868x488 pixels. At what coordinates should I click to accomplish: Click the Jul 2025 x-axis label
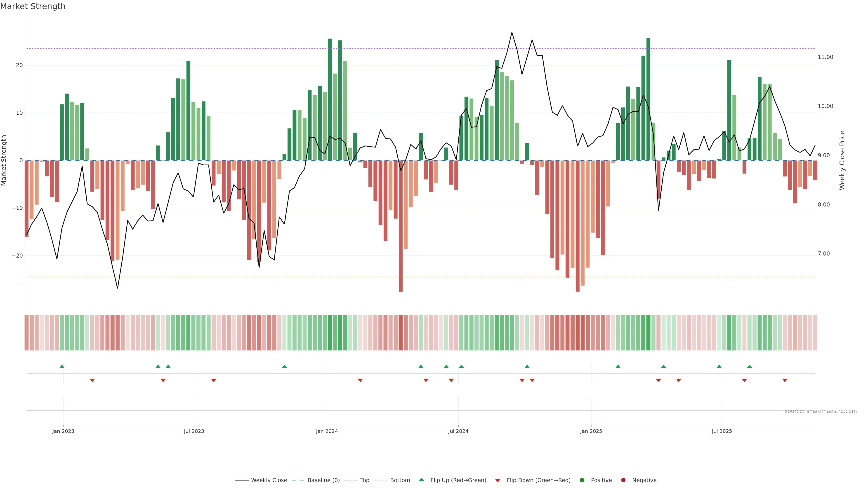click(x=722, y=431)
